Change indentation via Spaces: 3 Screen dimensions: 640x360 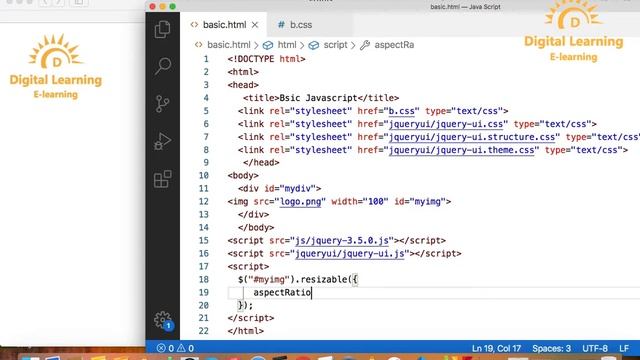pyautogui.click(x=551, y=349)
